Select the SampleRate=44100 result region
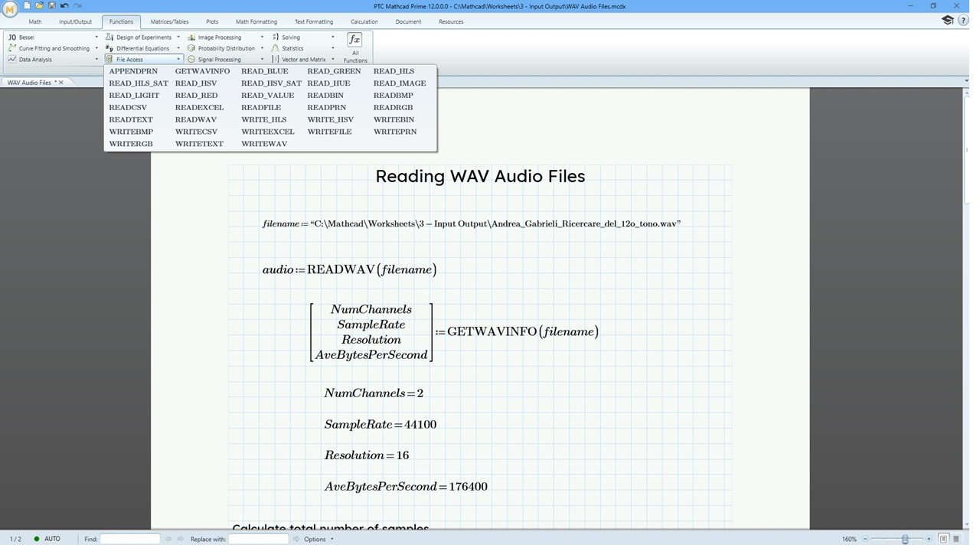This screenshot has height=551, width=980. [380, 424]
